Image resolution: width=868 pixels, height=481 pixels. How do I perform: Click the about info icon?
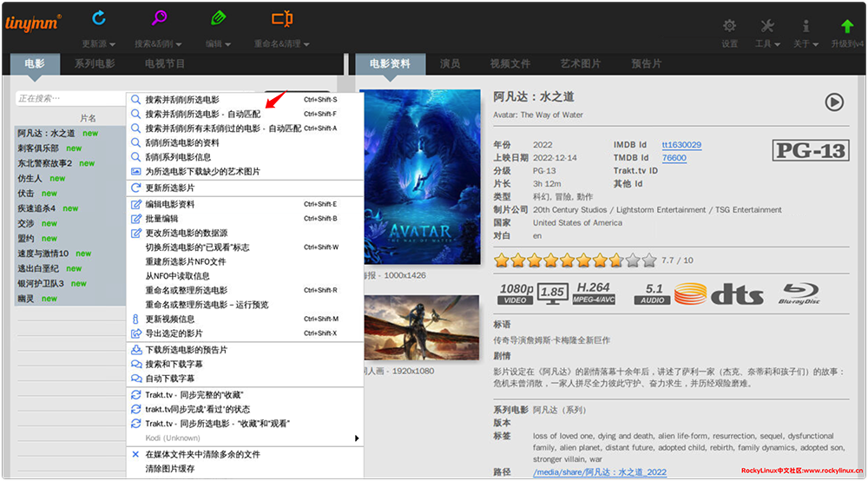(806, 26)
